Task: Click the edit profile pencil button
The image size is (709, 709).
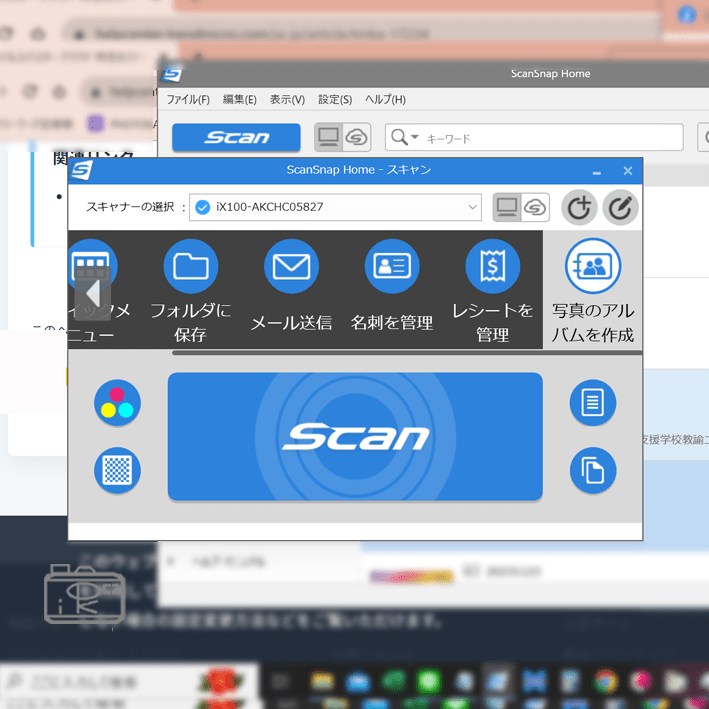Action: click(x=621, y=208)
